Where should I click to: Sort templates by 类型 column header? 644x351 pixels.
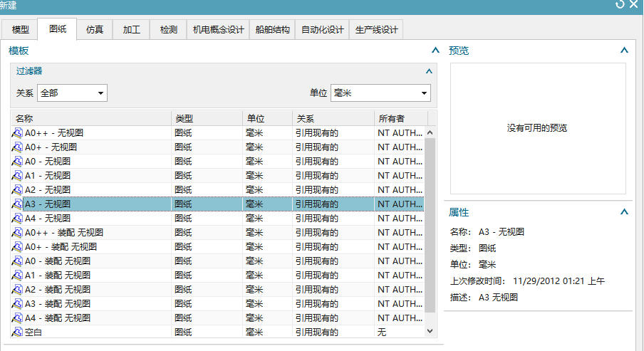pos(207,119)
